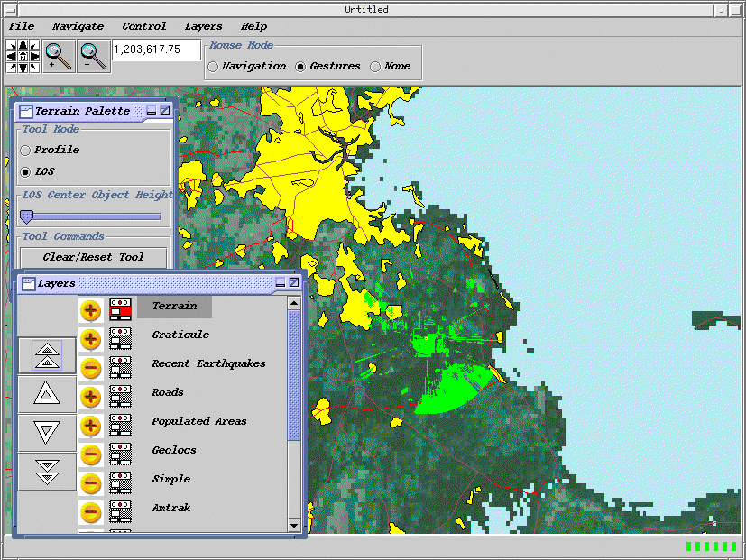Viewport: 746px width, 560px height.
Task: Click the map scale input field
Action: 156,50
